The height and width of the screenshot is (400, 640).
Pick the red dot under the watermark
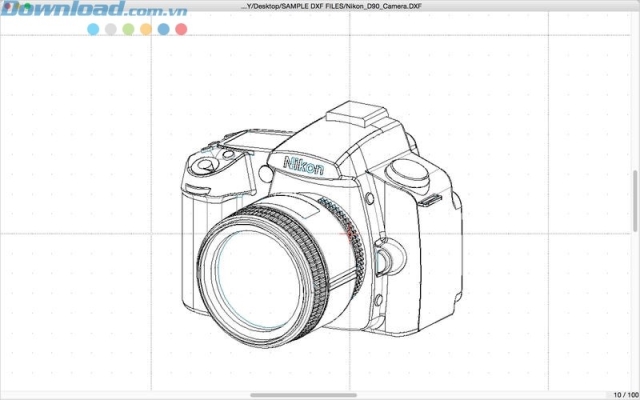[181, 30]
